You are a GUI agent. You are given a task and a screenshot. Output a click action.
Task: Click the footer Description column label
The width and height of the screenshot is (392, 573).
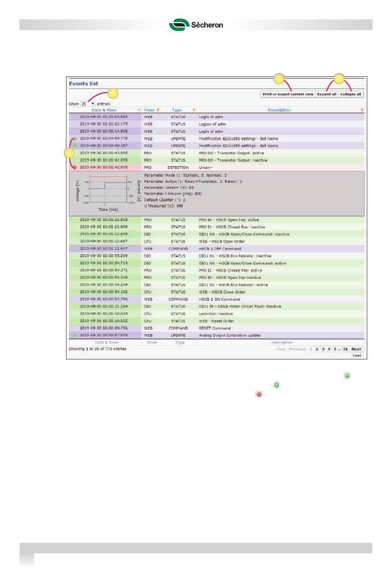click(282, 342)
